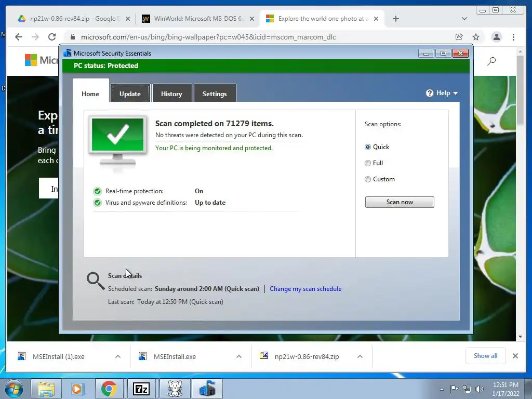
Task: Open a new Chrome tab
Action: pyautogui.click(x=395, y=19)
